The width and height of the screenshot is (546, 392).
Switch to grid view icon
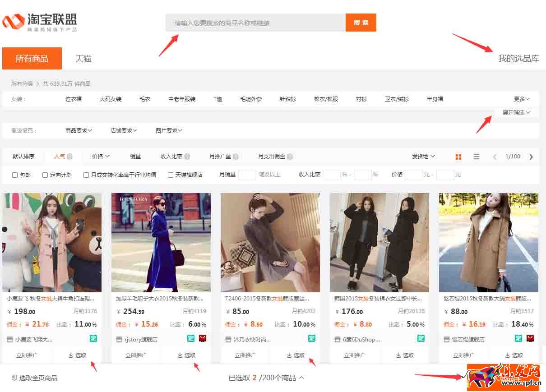click(x=458, y=157)
